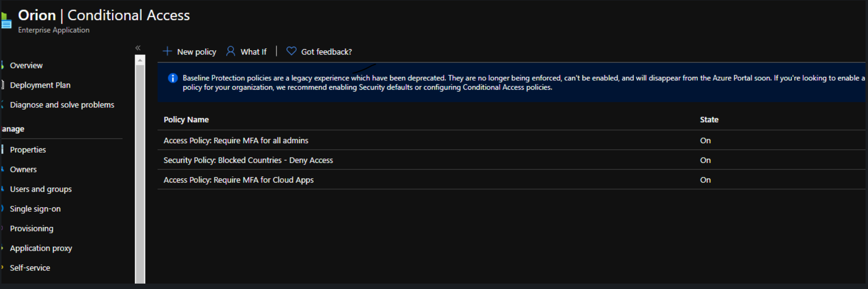Click the Enterprise Application subtitle
Screen dimensions: 868x289
[54, 30]
